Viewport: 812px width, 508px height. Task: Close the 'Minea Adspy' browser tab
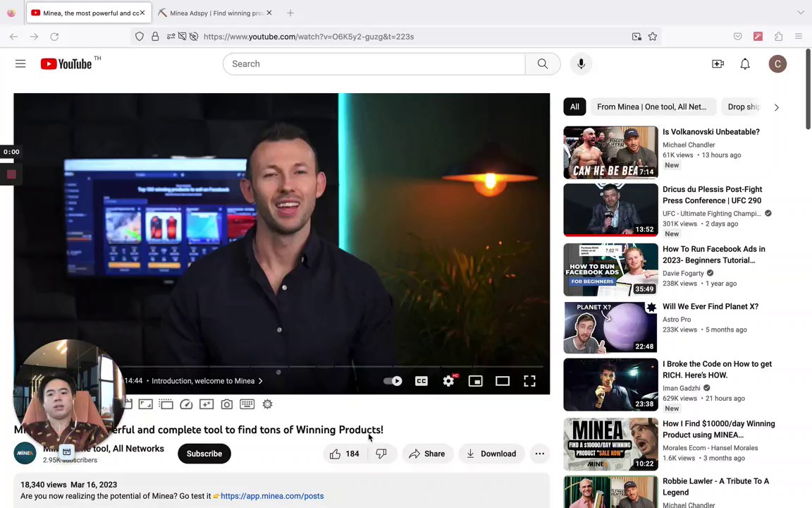click(x=269, y=13)
